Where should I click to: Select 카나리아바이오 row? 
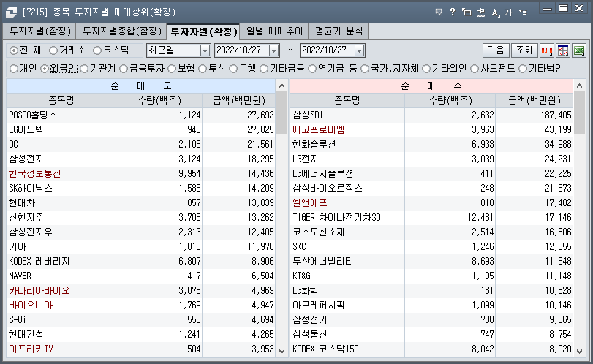click(x=140, y=291)
